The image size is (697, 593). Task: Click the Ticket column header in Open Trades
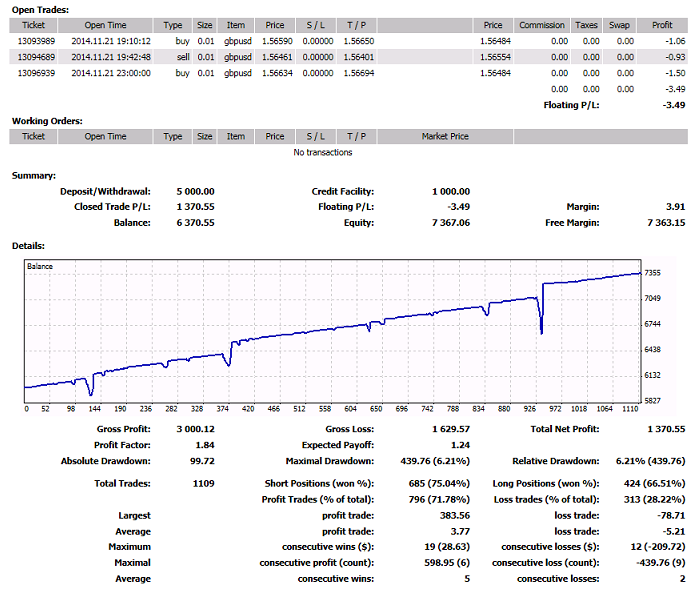coord(33,25)
